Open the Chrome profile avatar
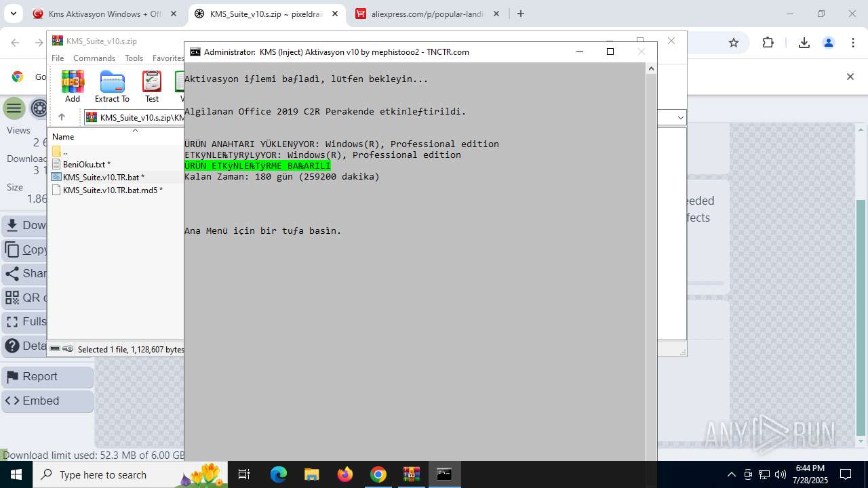 [829, 43]
